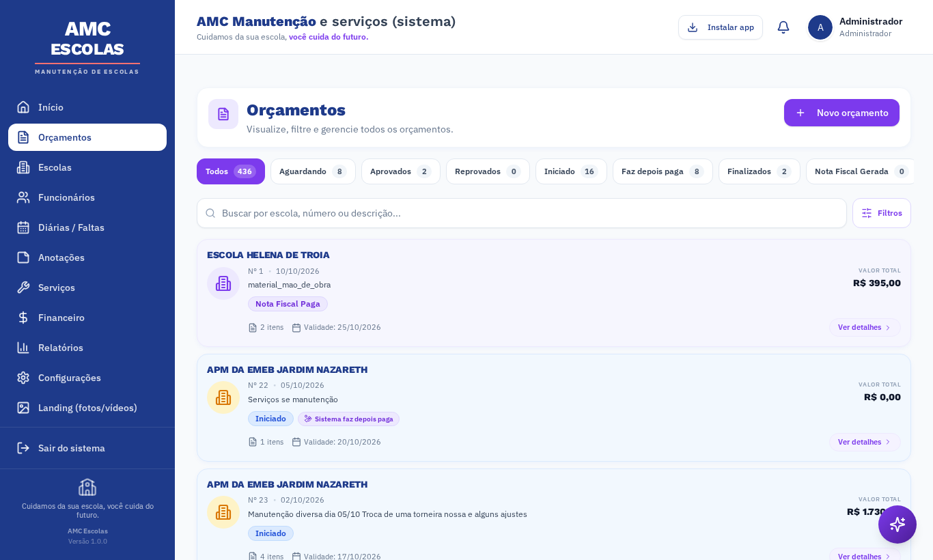Viewport: 933px width, 560px height.
Task: Open Diárias / Faltas page
Action: (x=87, y=227)
